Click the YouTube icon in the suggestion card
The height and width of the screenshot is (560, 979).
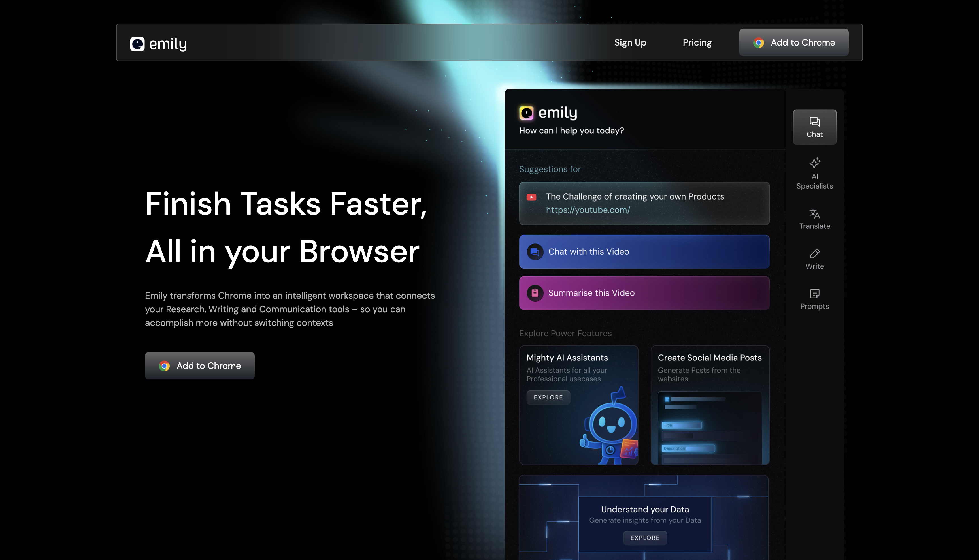[531, 197]
